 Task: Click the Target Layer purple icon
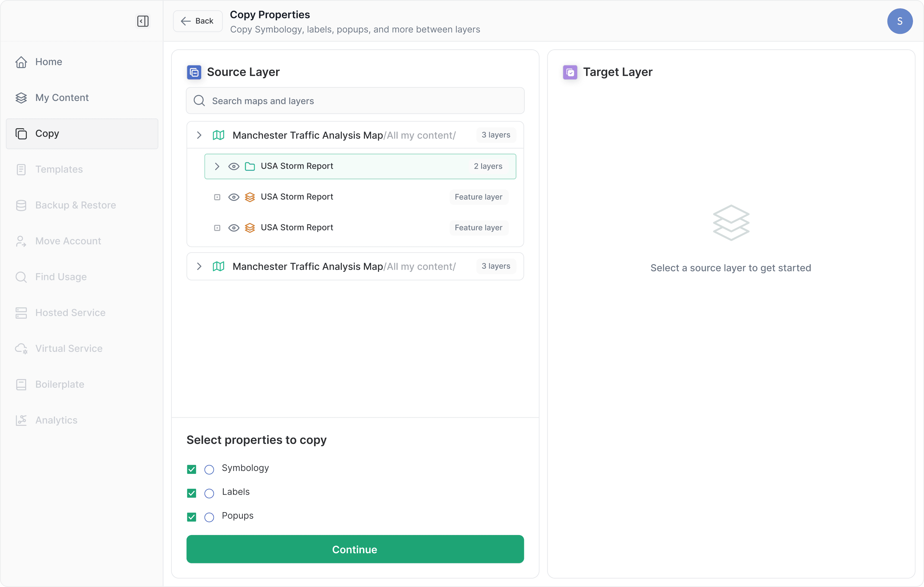click(x=570, y=72)
